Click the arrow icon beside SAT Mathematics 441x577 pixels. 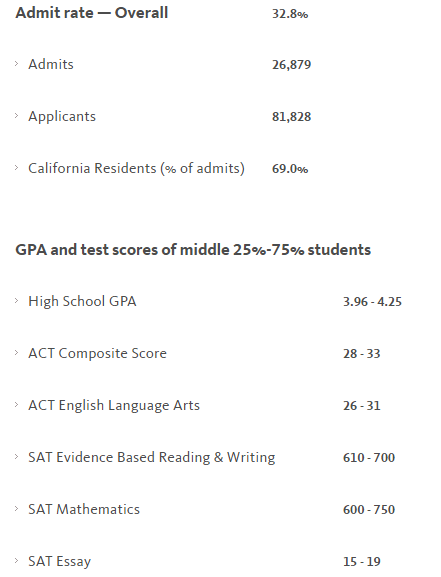(x=17, y=509)
